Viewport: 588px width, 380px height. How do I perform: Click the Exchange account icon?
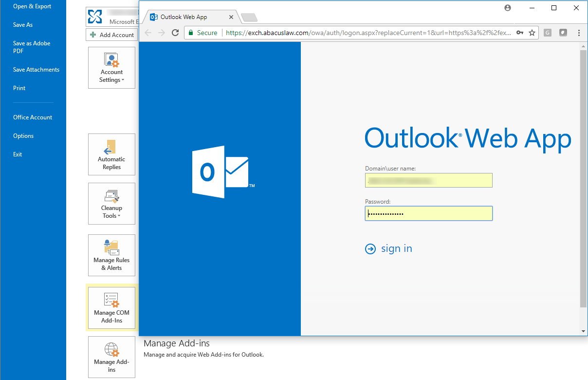(95, 17)
